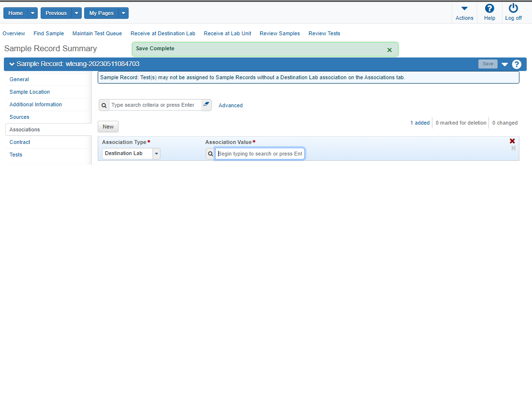Open Review Tests page
Viewport: 532px width, 399px height.
[324, 33]
